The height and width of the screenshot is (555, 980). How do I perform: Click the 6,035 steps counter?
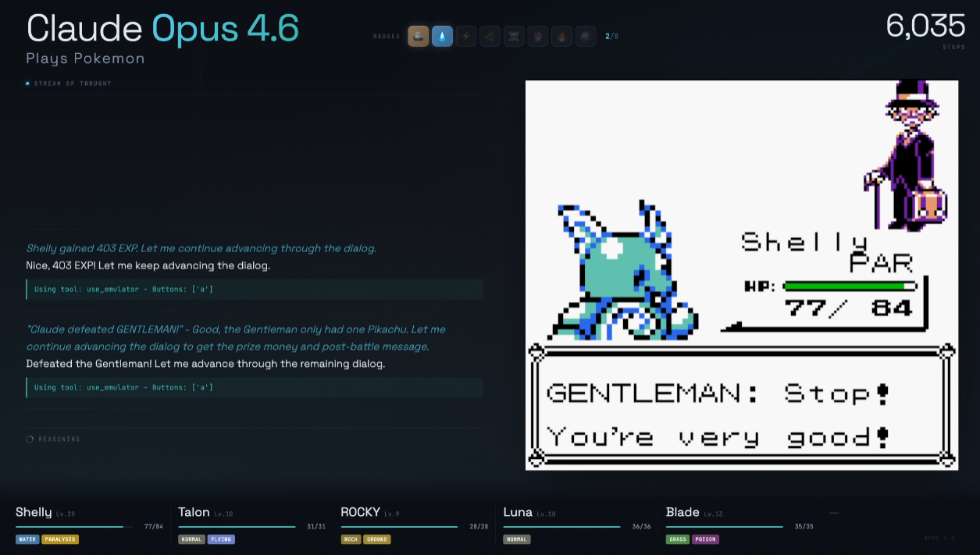click(925, 27)
